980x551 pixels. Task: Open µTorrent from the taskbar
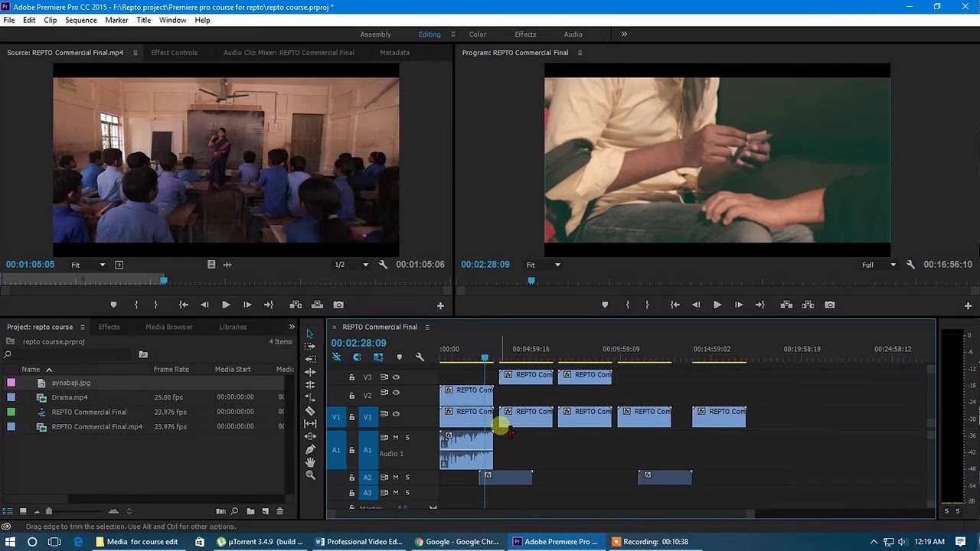point(260,542)
